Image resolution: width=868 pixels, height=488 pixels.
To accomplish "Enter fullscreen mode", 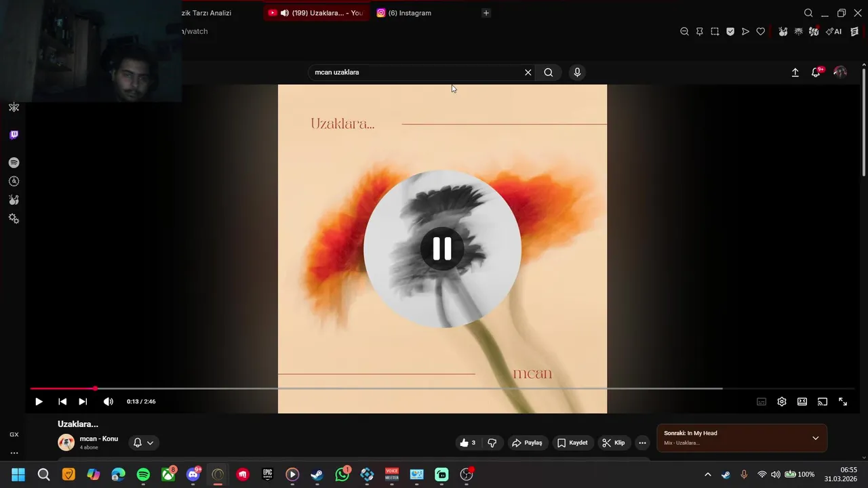I will [843, 401].
